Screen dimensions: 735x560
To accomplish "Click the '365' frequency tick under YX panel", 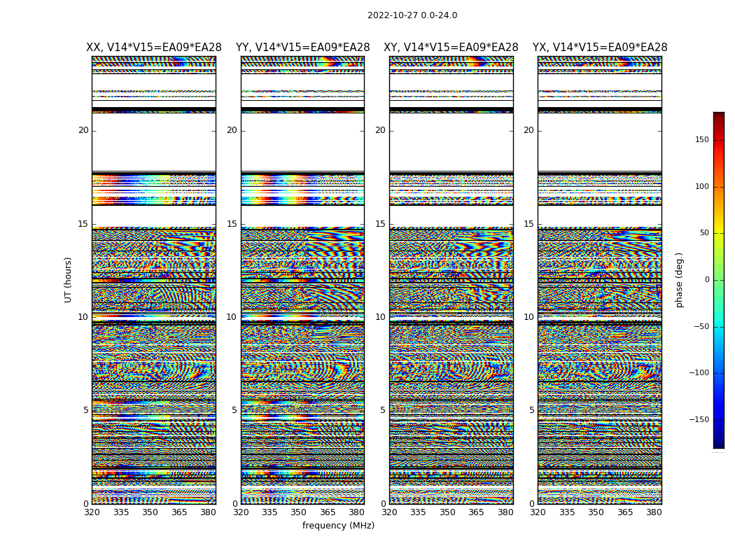I will coord(625,512).
